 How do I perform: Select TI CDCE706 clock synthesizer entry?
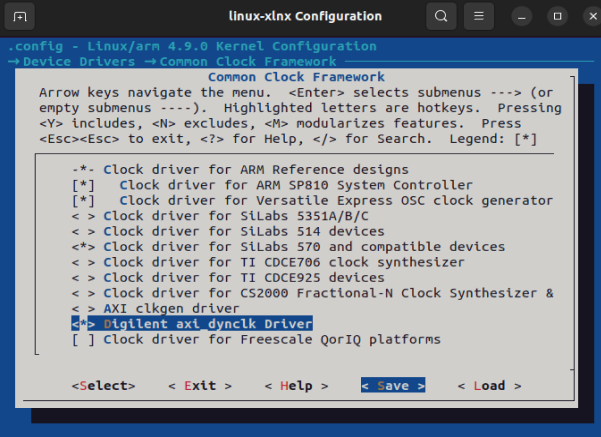pos(268,262)
